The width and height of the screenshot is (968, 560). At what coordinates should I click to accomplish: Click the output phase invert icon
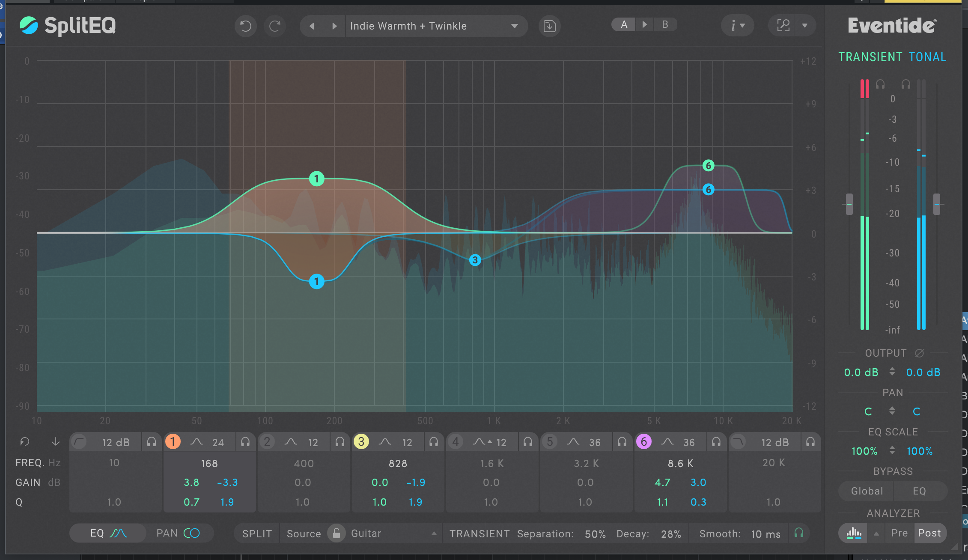pos(919,353)
